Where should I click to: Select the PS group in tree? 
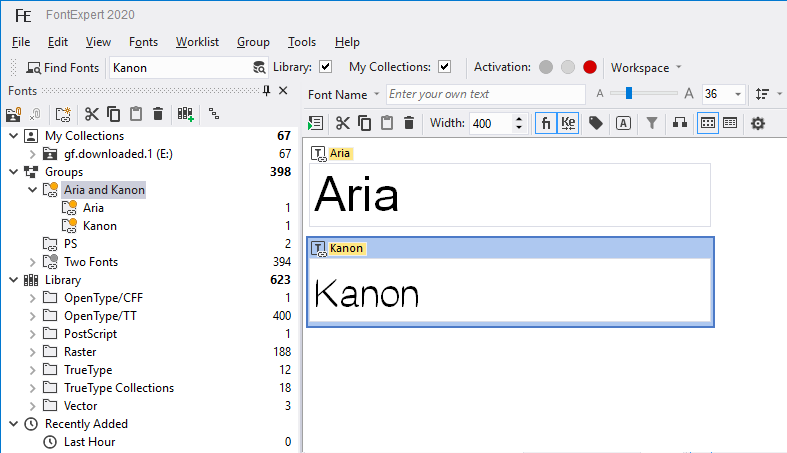(70, 244)
